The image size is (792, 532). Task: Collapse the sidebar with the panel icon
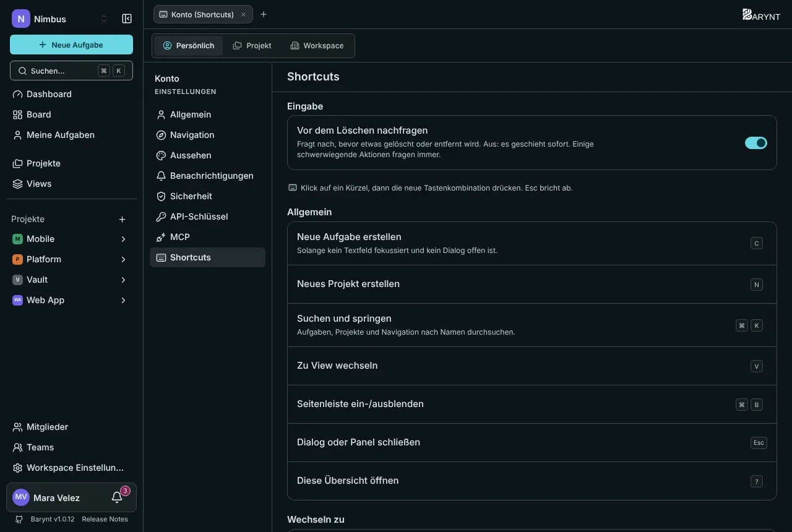[127, 19]
